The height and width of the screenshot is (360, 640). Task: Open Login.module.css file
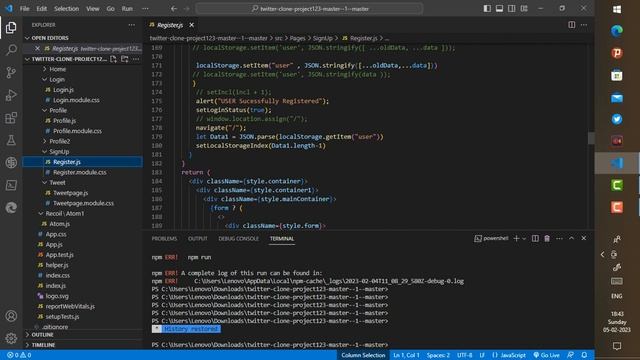pos(76,100)
